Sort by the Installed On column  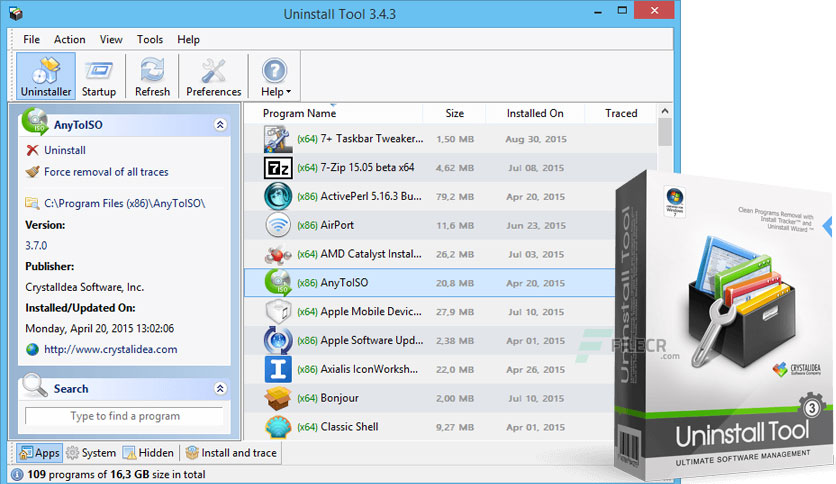535,114
